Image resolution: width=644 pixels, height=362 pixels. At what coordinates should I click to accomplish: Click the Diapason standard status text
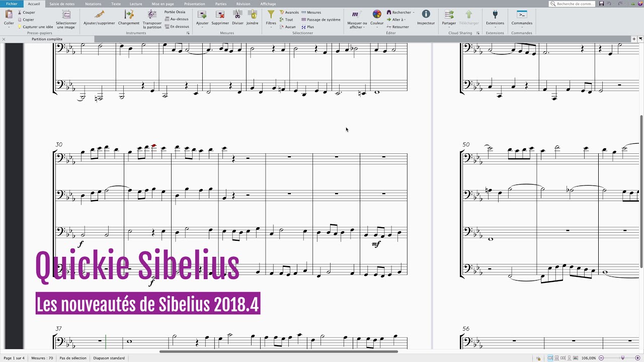(109, 358)
